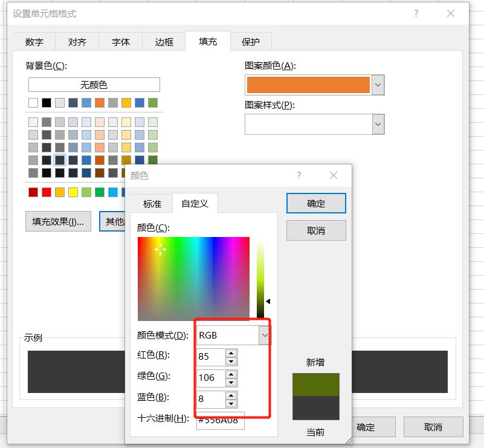This screenshot has width=484, height=448.
Task: Click the 当前 dark gray color preview
Action: [316, 408]
